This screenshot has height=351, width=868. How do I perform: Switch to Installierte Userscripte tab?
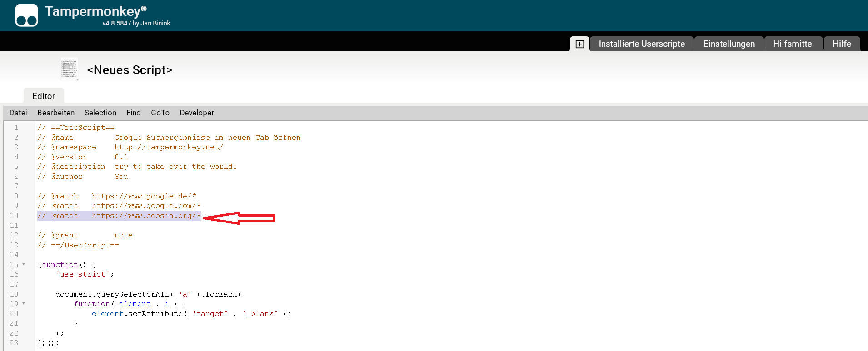point(641,44)
